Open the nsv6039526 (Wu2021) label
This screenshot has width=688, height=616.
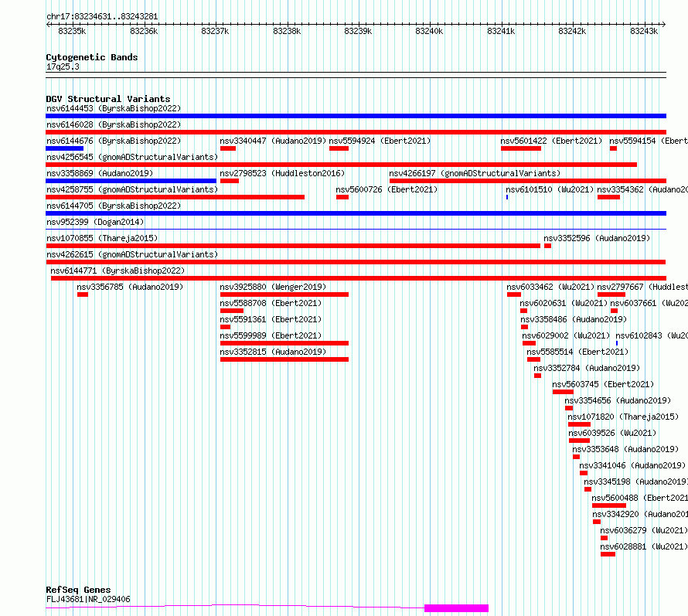612,433
